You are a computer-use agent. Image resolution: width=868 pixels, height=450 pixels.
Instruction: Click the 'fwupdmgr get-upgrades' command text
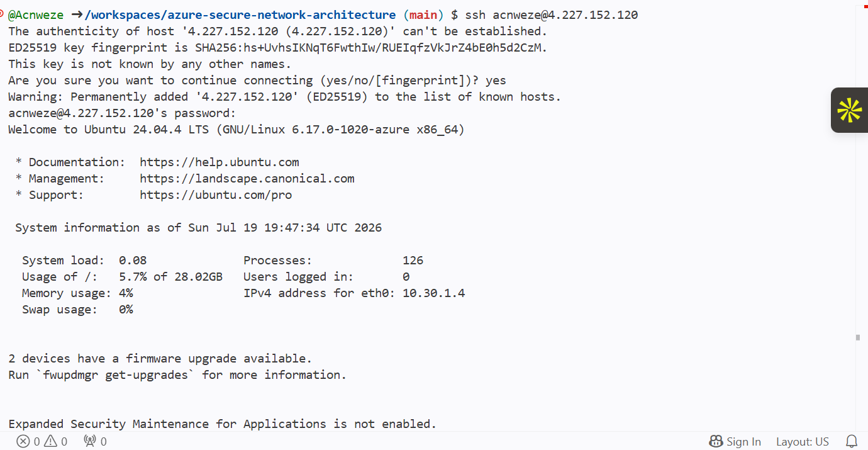point(115,375)
